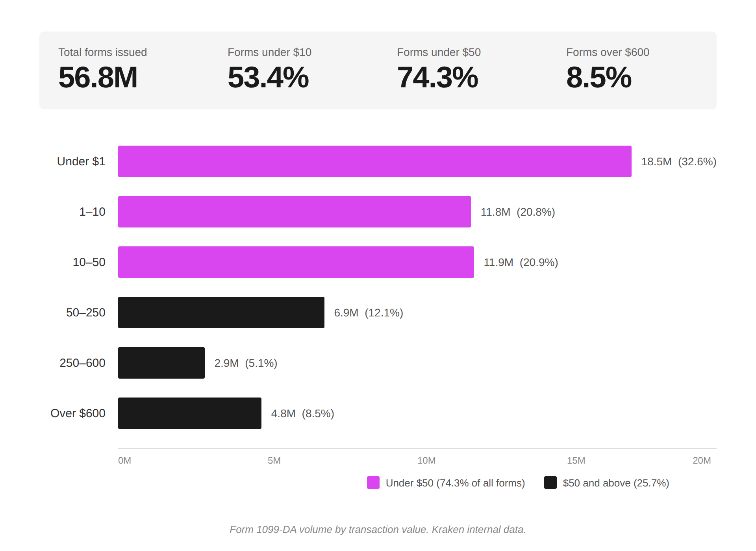Click the "Over $600" row label
This screenshot has width=756, height=551.
click(x=78, y=413)
